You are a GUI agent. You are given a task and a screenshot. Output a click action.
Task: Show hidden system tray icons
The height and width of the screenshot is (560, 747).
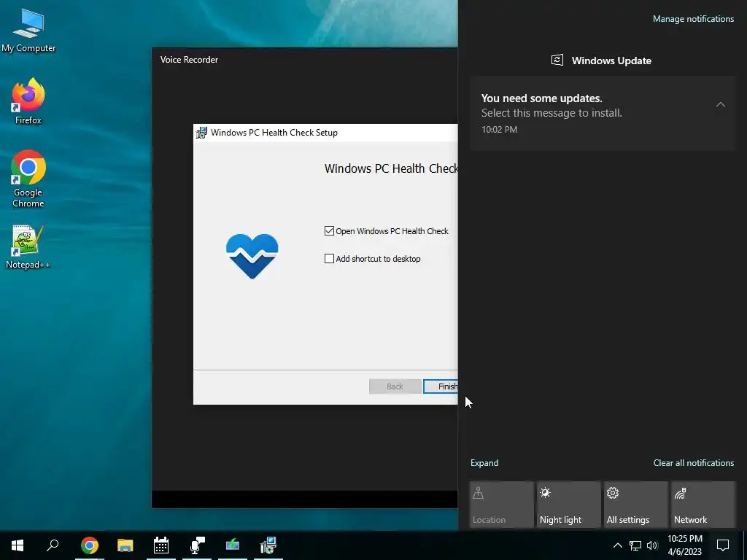point(617,545)
